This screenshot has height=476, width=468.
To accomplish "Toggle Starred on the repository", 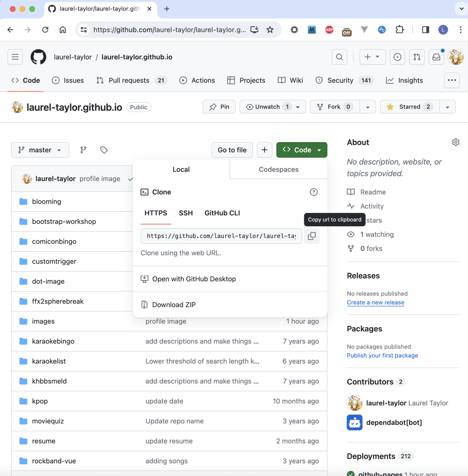I will click(x=410, y=107).
